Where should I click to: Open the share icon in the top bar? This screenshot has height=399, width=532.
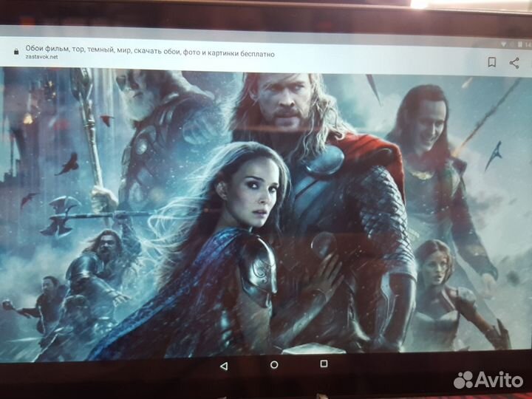[x=514, y=63]
